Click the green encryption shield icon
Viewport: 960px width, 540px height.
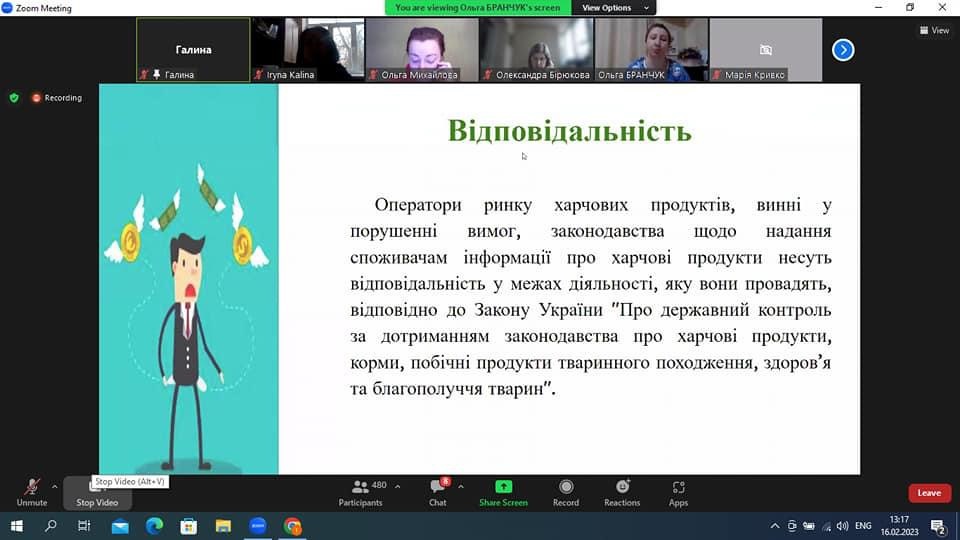coord(14,98)
